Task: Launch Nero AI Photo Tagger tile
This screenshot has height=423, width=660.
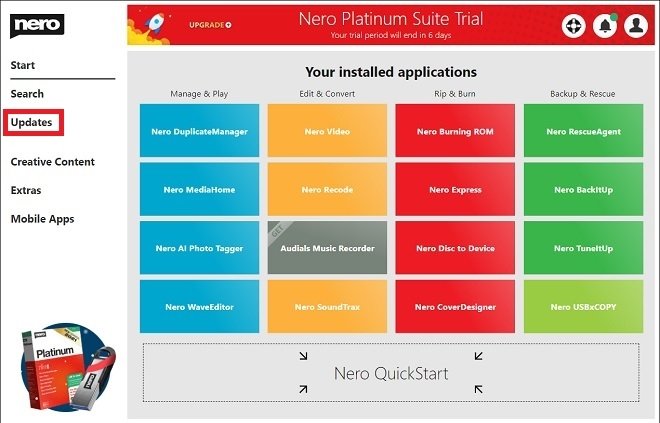Action: 200,247
